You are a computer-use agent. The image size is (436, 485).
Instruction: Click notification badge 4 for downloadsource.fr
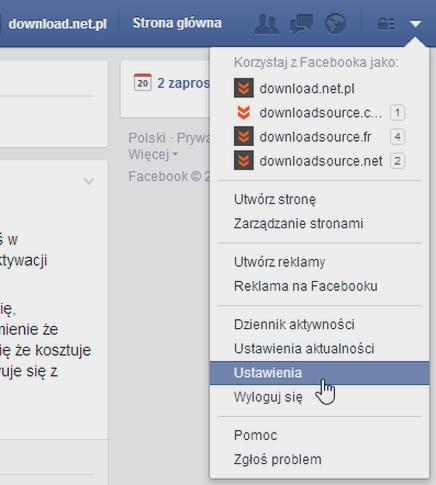tap(397, 137)
